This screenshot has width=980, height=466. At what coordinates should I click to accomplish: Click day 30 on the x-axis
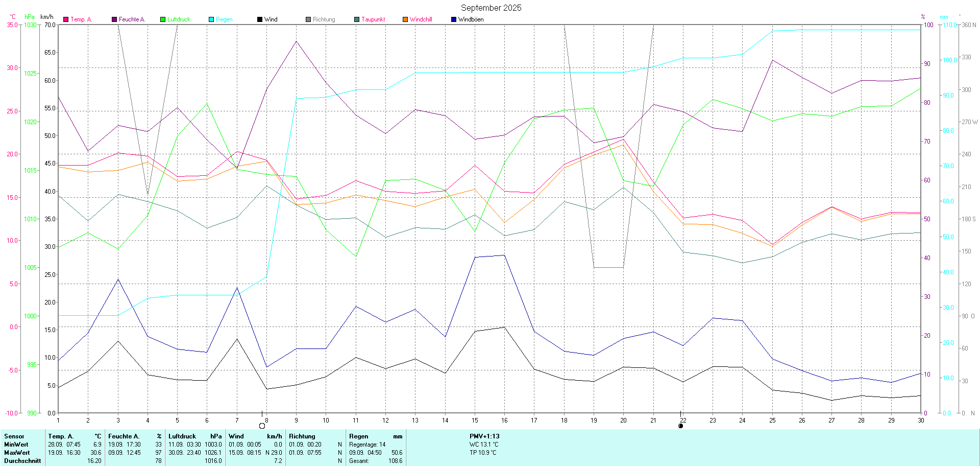click(x=921, y=421)
